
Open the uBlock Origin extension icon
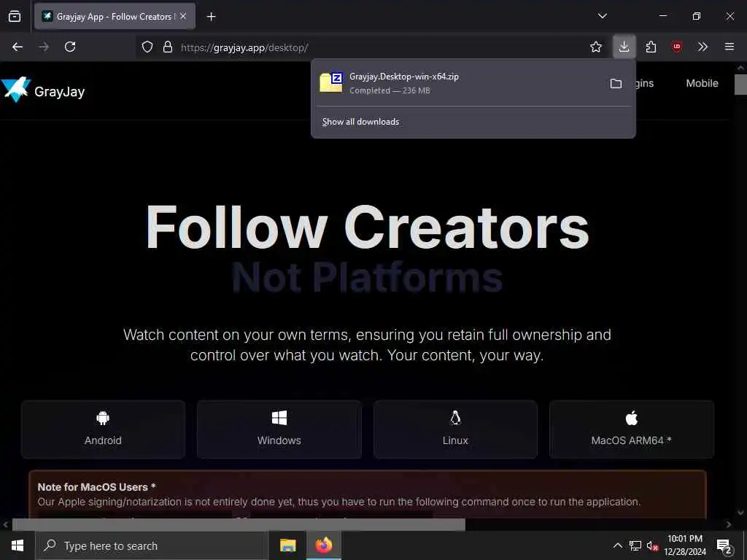coord(676,47)
